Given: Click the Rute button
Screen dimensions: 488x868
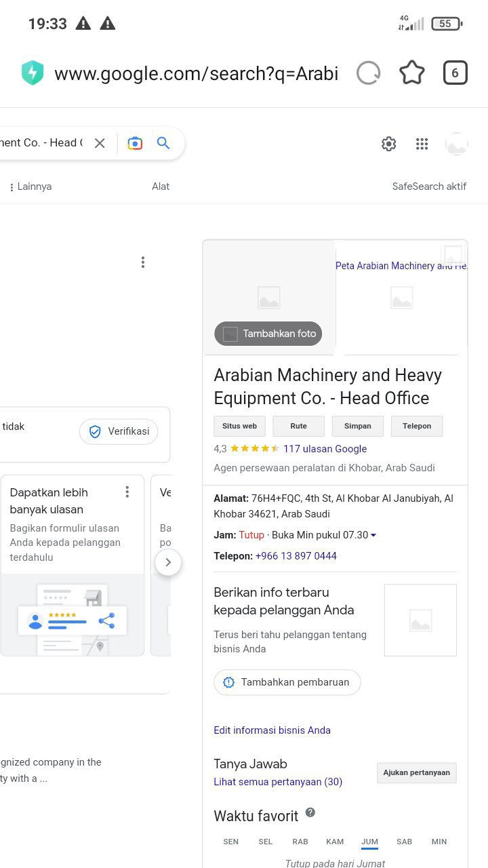Looking at the screenshot, I should [x=299, y=426].
